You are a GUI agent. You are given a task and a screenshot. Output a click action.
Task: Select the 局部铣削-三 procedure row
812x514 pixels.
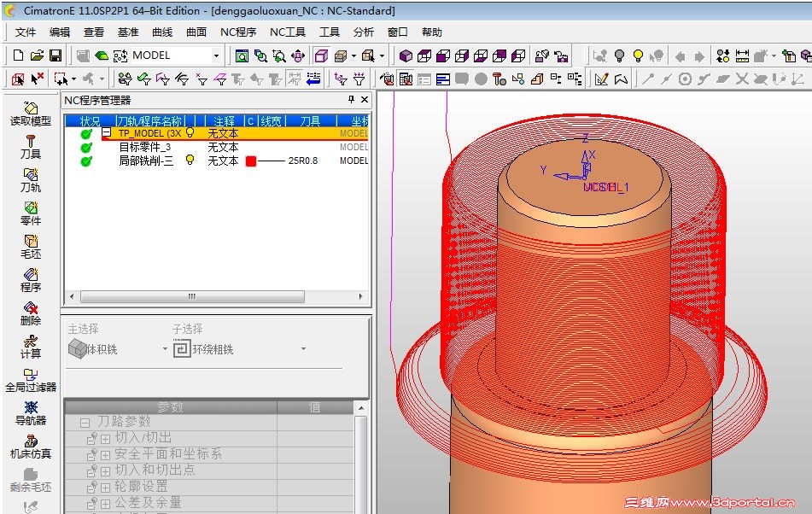click(x=216, y=161)
